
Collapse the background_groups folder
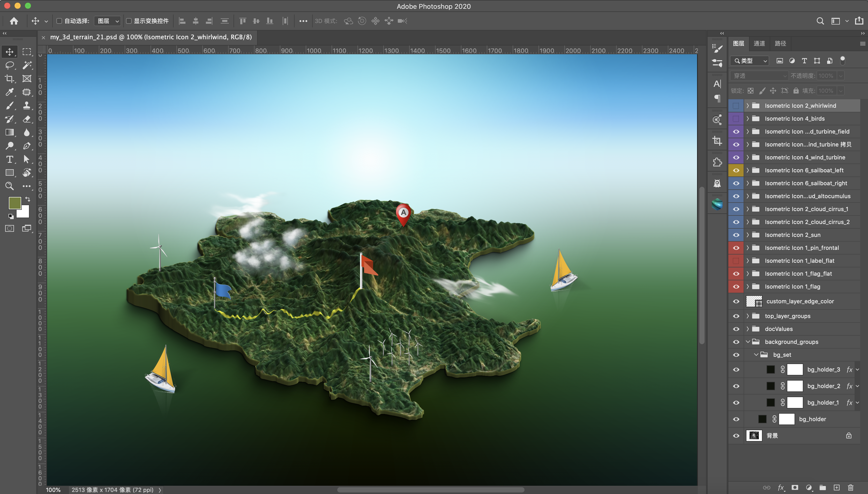(747, 342)
